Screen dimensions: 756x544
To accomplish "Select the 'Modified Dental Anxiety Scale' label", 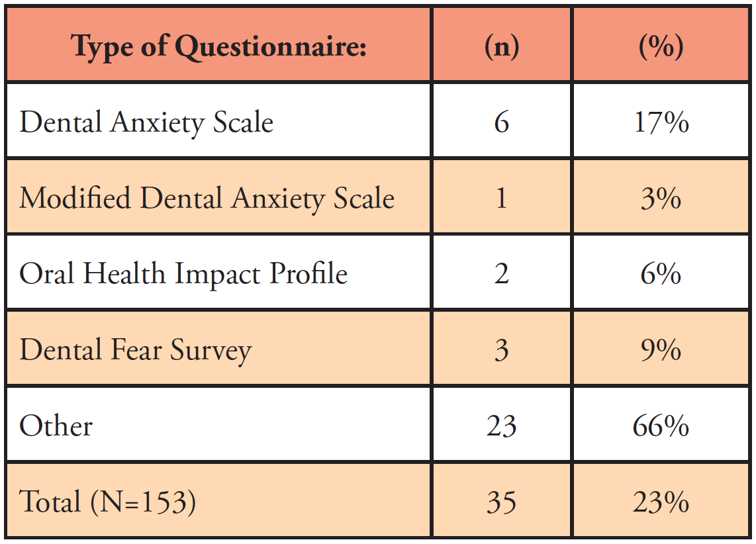I will pyautogui.click(x=207, y=198).
